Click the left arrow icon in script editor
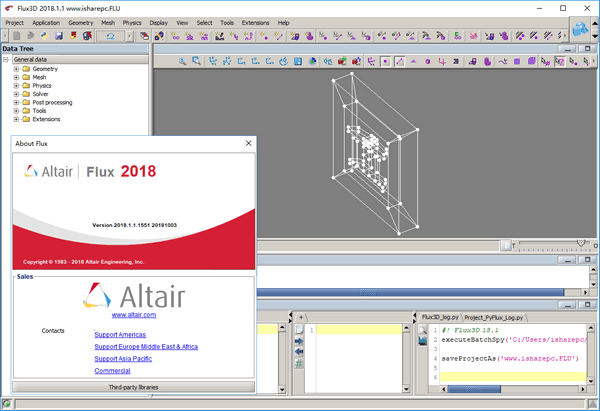Viewport: 600px width, 411px height. coord(299,351)
